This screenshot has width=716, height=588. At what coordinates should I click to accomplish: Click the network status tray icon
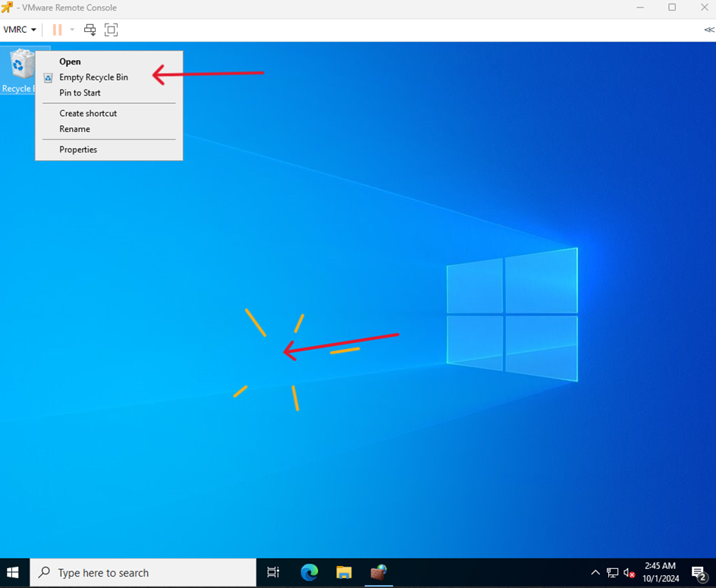613,573
